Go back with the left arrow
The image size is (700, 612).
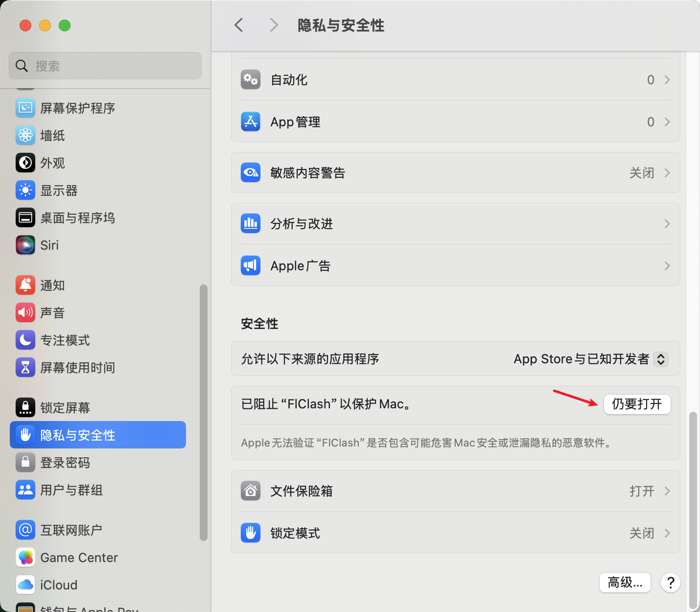(239, 25)
